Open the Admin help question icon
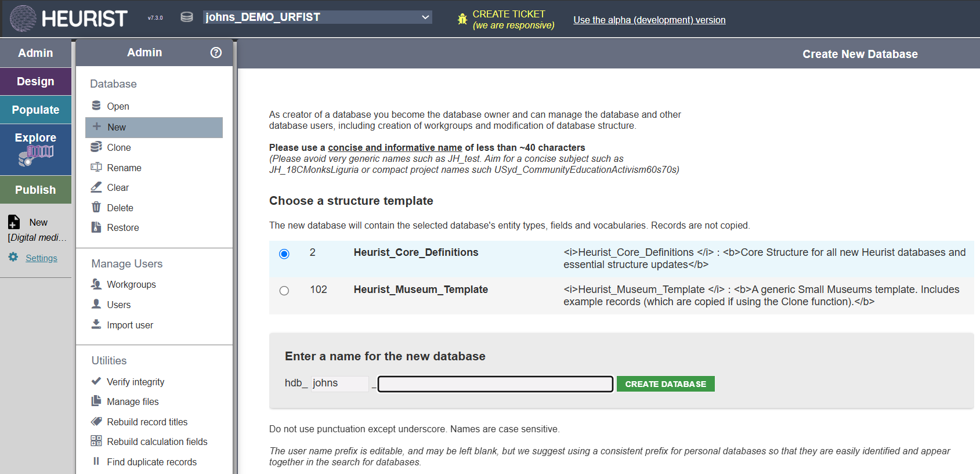Image resolution: width=980 pixels, height=474 pixels. point(216,52)
